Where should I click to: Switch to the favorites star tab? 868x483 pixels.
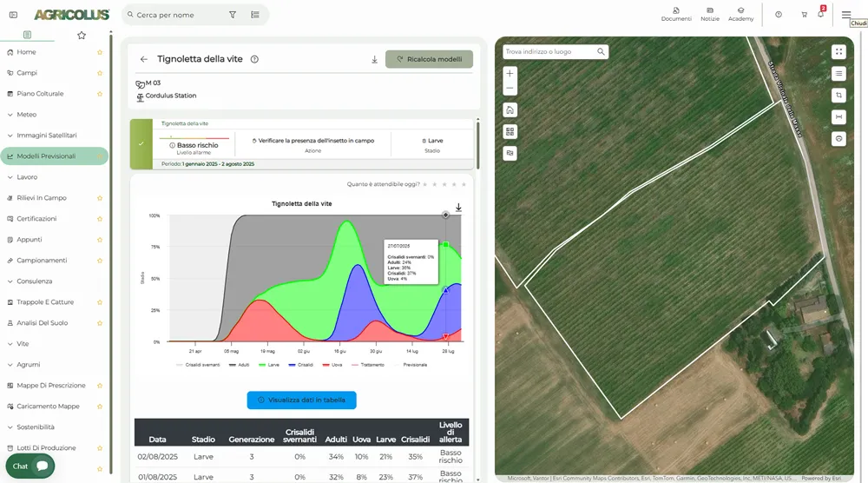pyautogui.click(x=82, y=36)
